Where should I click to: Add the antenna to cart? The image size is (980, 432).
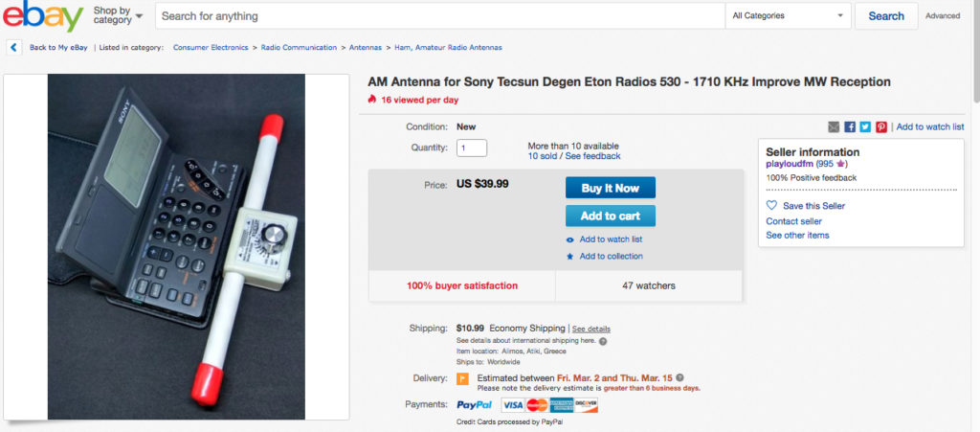coord(611,216)
